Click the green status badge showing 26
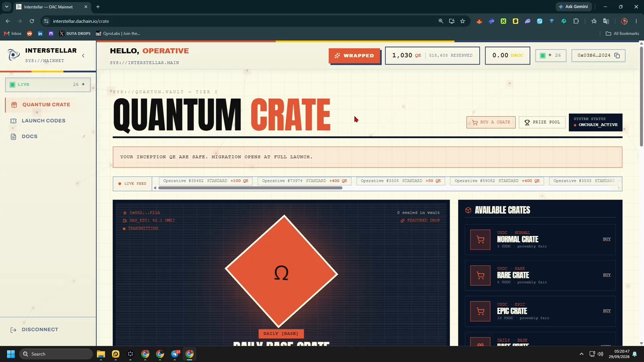This screenshot has height=362, width=644. (x=551, y=55)
